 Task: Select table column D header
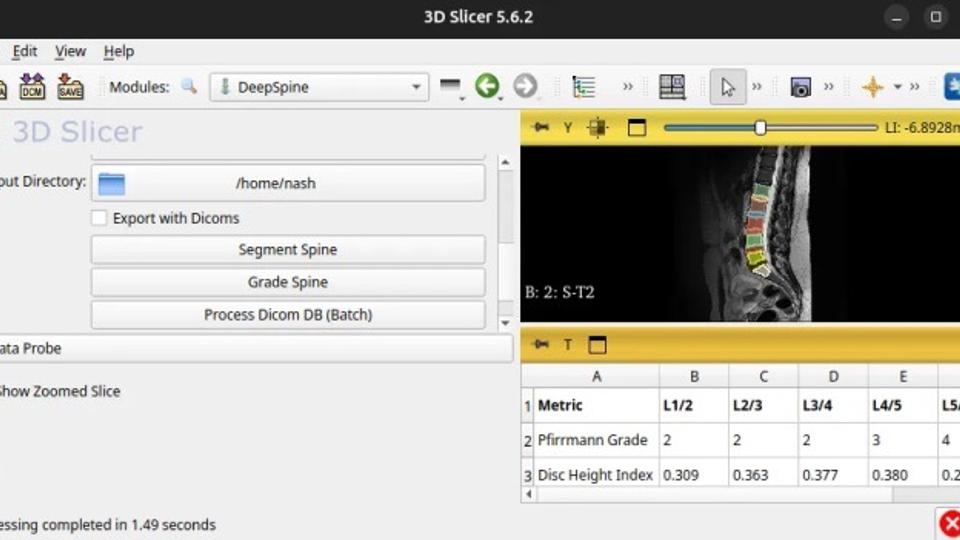(x=833, y=377)
